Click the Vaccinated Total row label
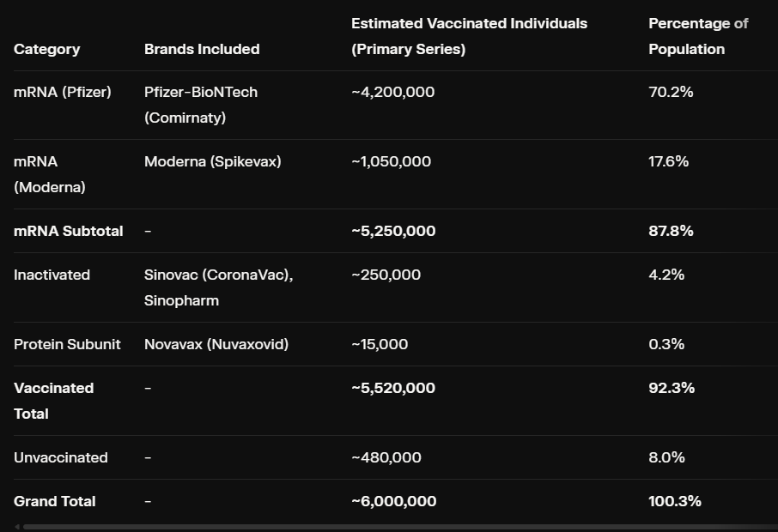Screen dimensions: 778x532 [53, 401]
